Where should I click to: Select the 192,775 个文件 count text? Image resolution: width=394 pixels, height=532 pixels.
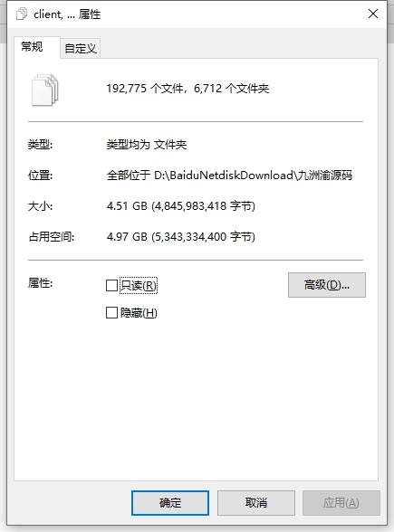(145, 89)
